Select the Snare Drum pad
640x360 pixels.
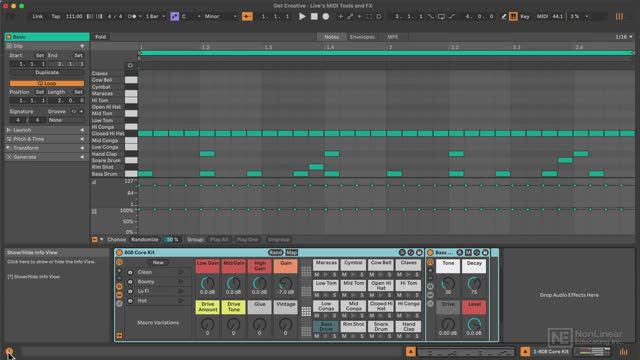coord(381,327)
